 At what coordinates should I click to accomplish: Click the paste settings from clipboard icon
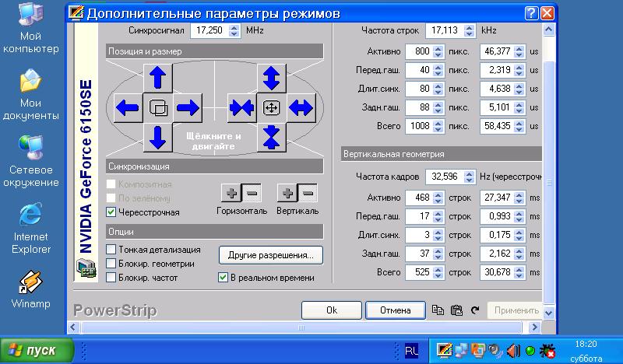pyautogui.click(x=457, y=310)
